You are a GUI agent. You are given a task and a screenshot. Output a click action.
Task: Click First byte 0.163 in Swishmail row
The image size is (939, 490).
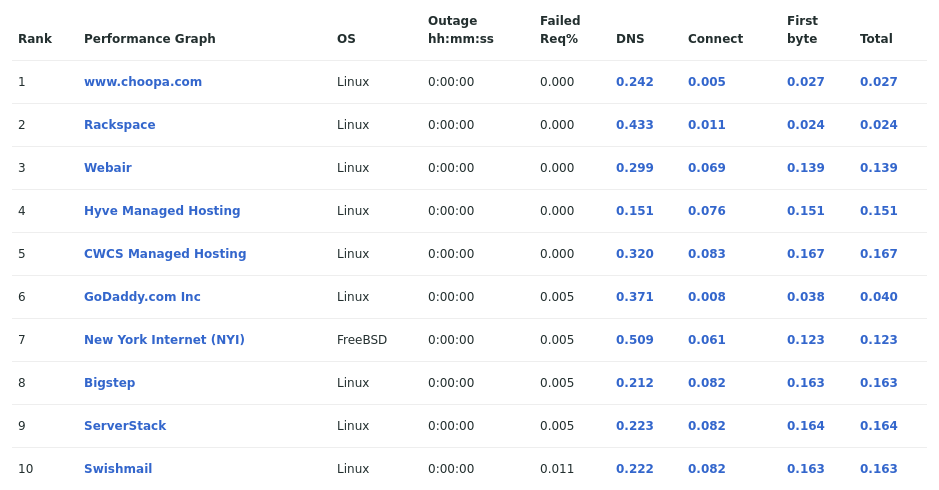pos(805,469)
